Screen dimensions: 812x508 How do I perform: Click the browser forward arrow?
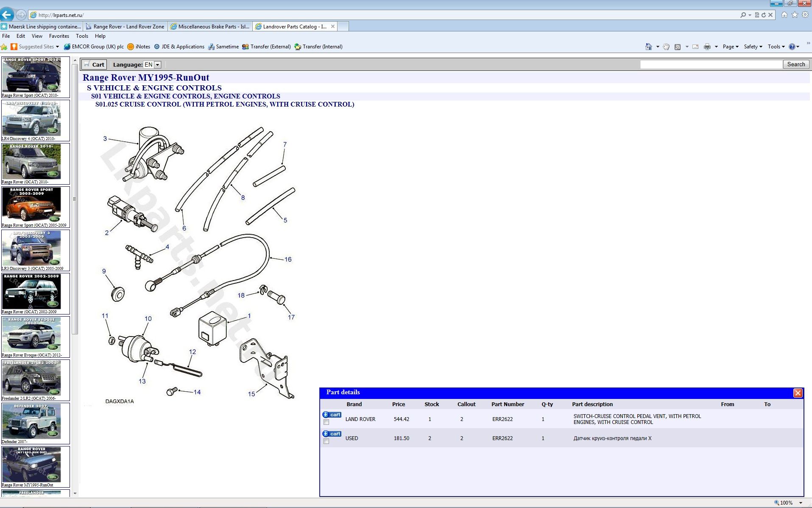point(21,15)
